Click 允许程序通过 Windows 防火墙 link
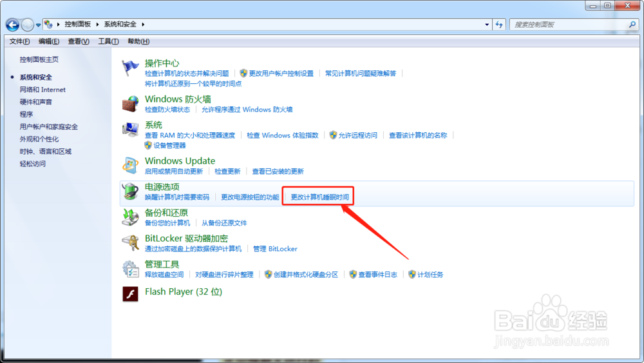 247,110
